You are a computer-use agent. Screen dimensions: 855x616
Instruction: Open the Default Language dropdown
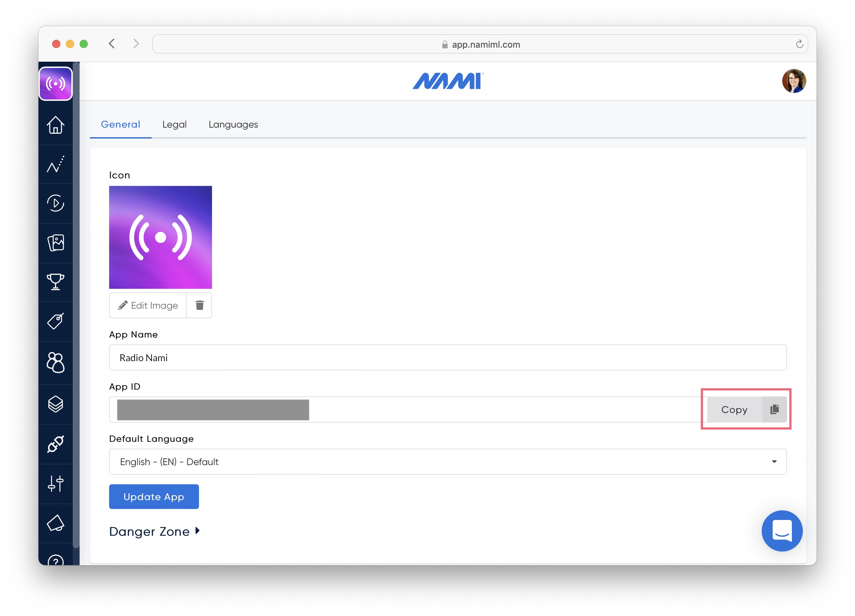point(447,462)
